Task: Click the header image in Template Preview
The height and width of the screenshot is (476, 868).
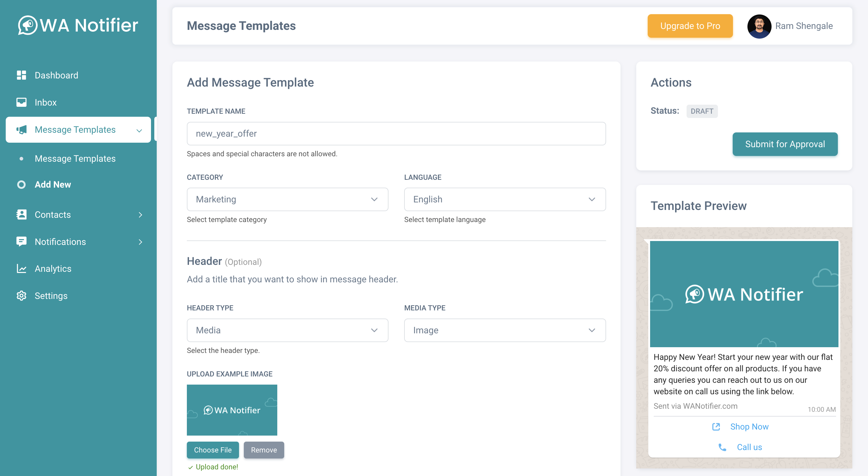Action: point(744,294)
